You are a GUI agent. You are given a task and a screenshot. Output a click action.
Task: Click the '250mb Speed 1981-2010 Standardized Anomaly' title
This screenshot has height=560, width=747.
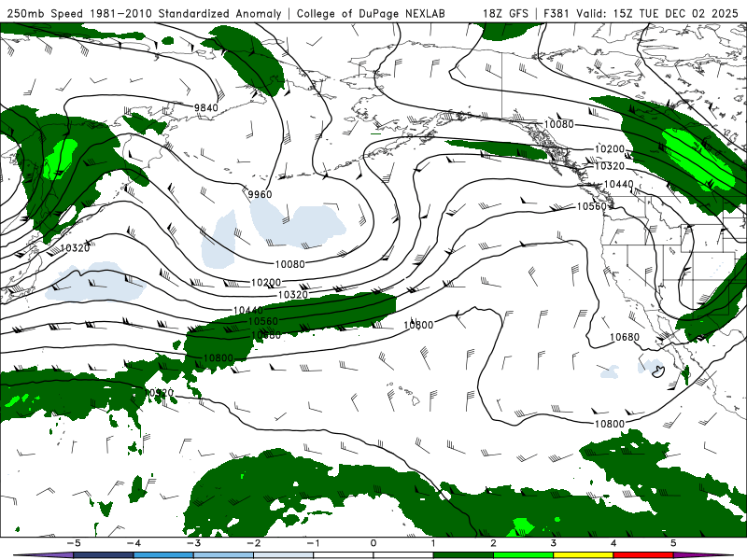click(x=144, y=13)
